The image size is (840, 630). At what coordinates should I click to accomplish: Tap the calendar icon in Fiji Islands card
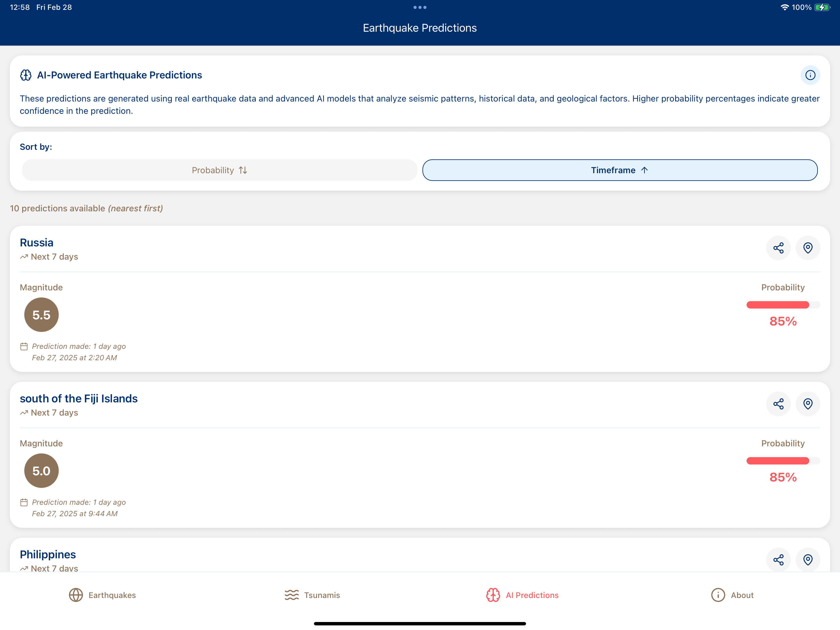(x=24, y=502)
